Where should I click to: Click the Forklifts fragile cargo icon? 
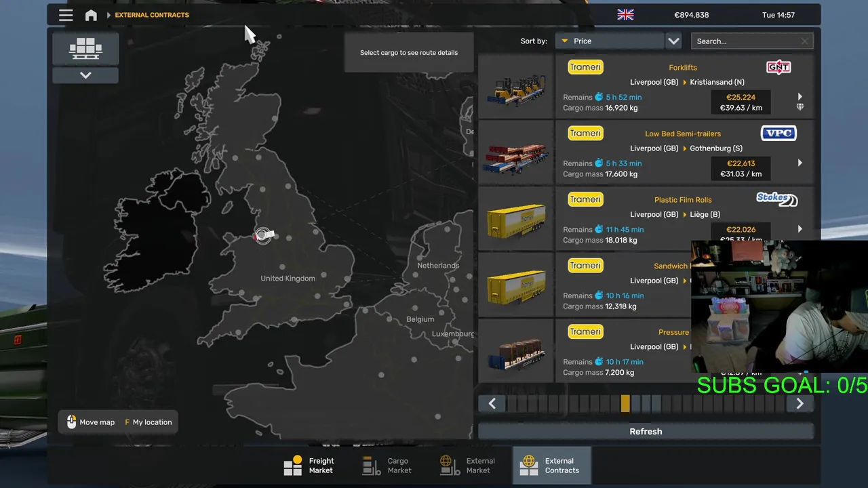point(800,107)
